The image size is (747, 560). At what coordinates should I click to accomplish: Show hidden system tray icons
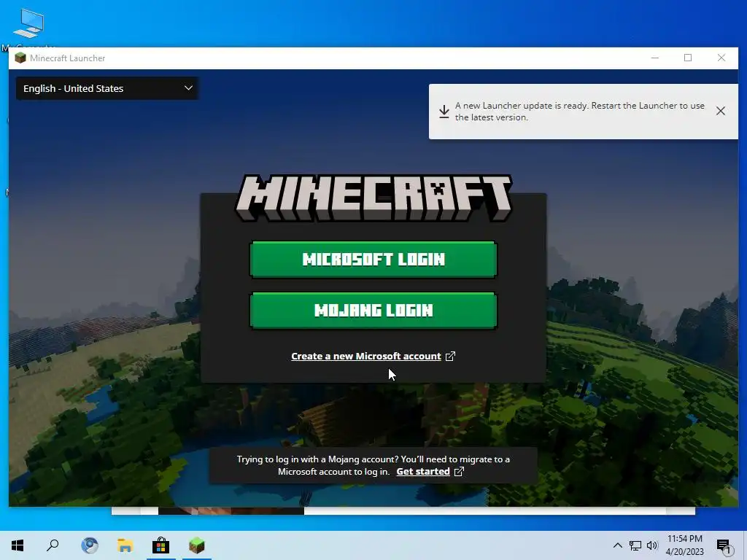coord(617,545)
